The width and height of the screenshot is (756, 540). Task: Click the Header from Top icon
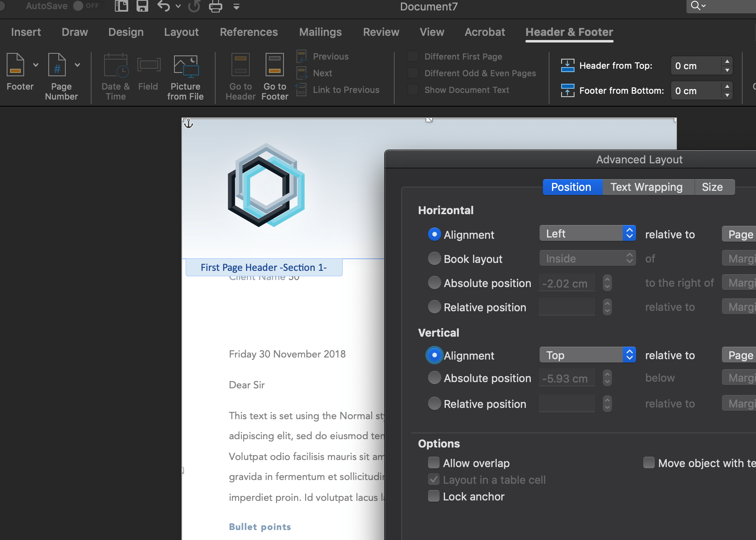[567, 65]
